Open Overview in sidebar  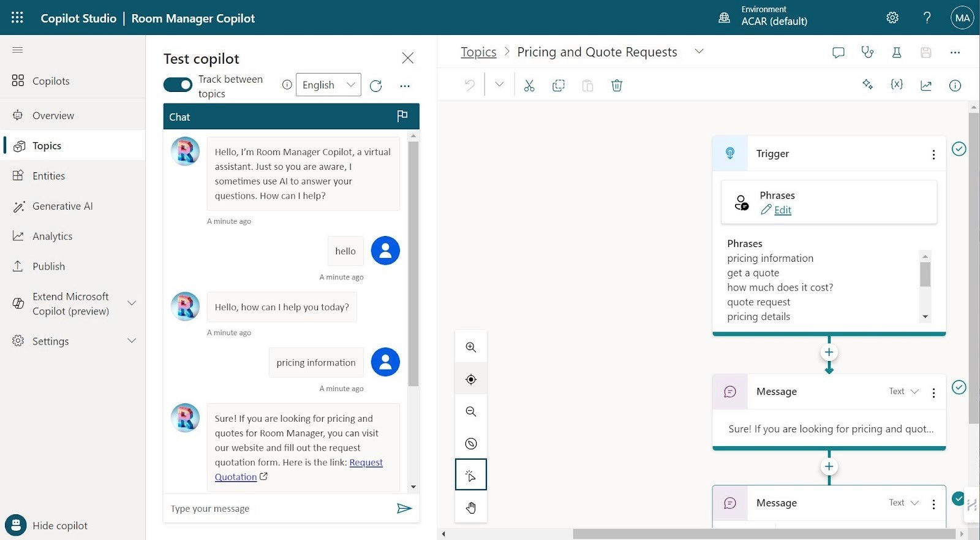73,115
